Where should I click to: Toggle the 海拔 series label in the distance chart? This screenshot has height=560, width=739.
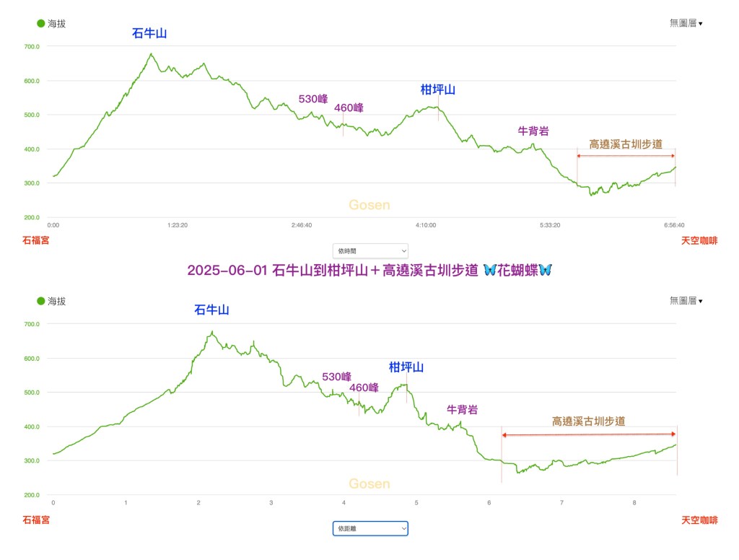click(57, 301)
